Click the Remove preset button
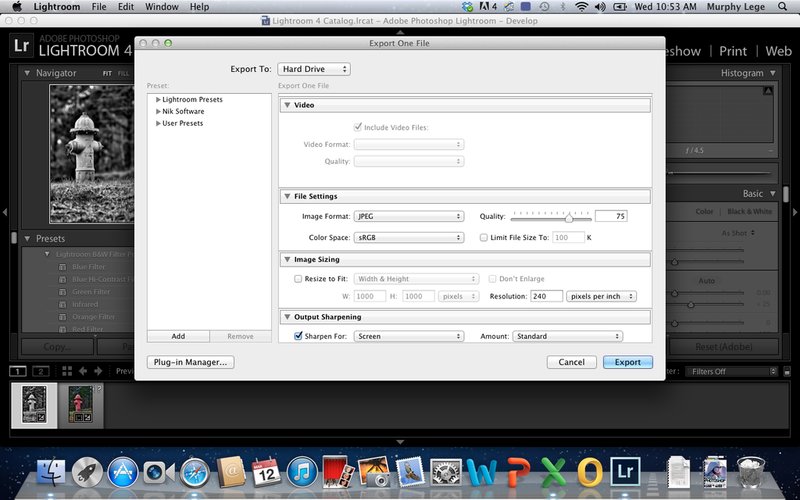800x500 pixels. [x=240, y=336]
